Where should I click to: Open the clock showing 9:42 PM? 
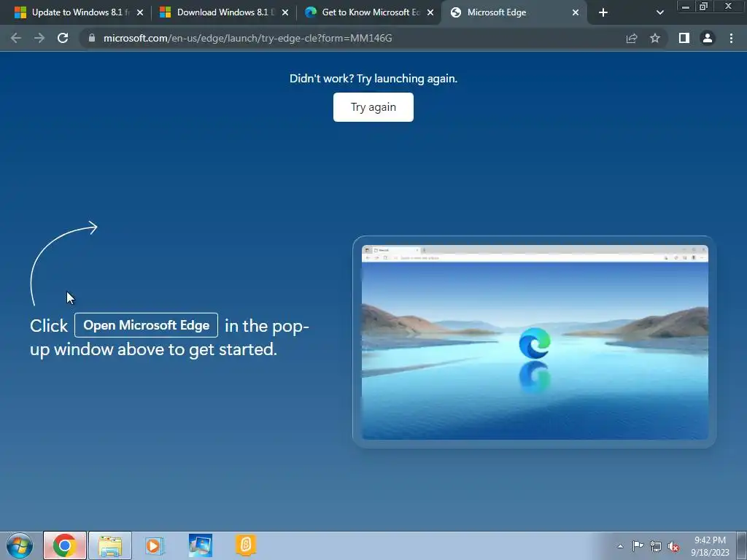point(710,546)
